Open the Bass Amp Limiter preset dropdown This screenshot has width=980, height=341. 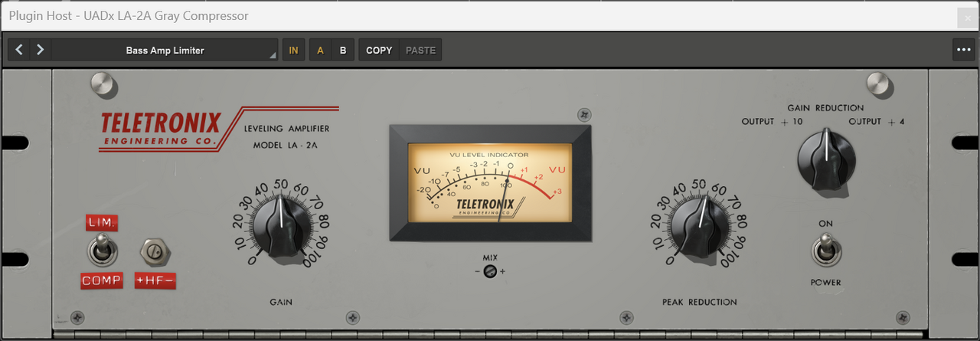point(165,51)
